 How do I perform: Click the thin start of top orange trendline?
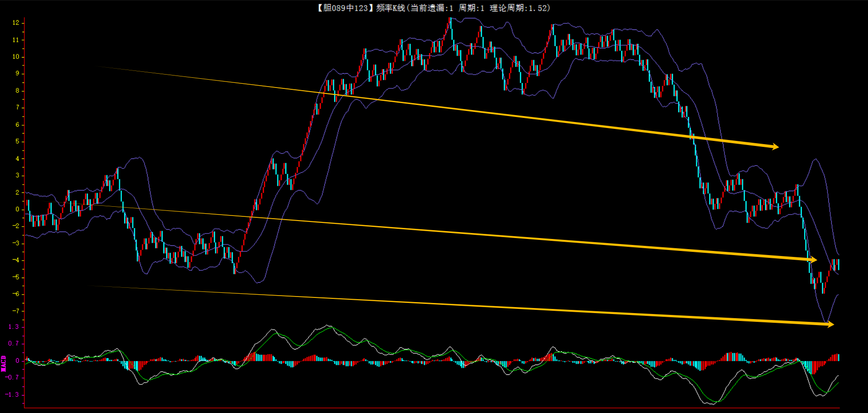99,67
